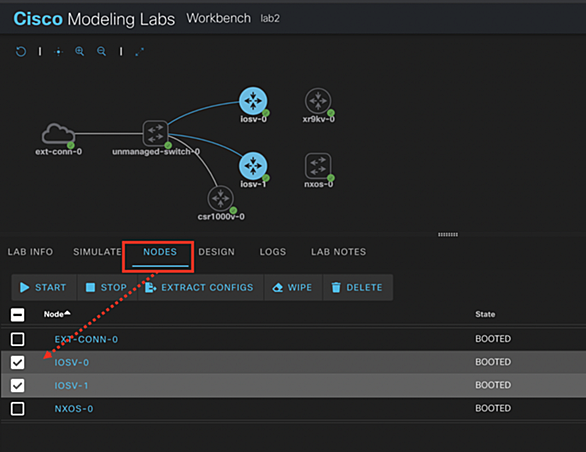586x452 pixels.
Task: Toggle the select-all nodes checkbox
Action: click(x=18, y=315)
